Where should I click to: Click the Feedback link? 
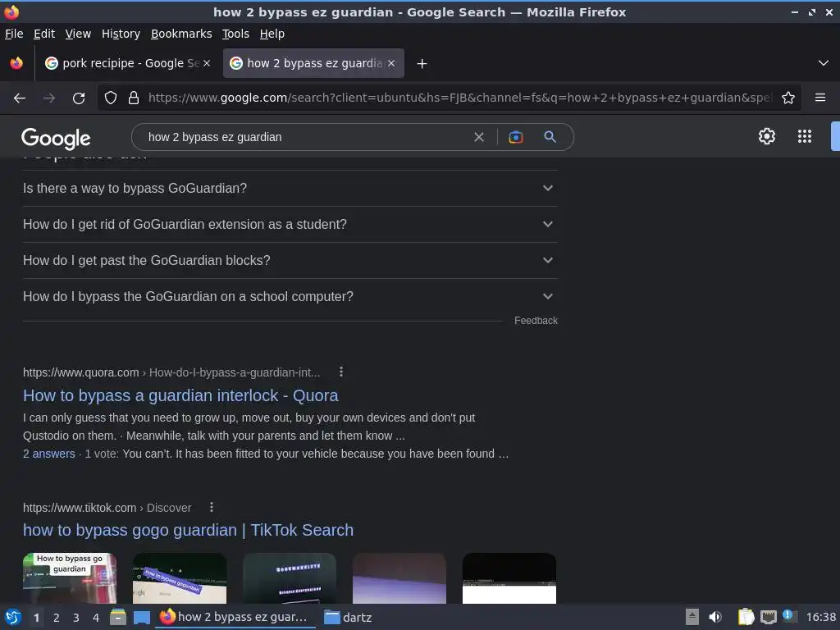[x=536, y=321]
